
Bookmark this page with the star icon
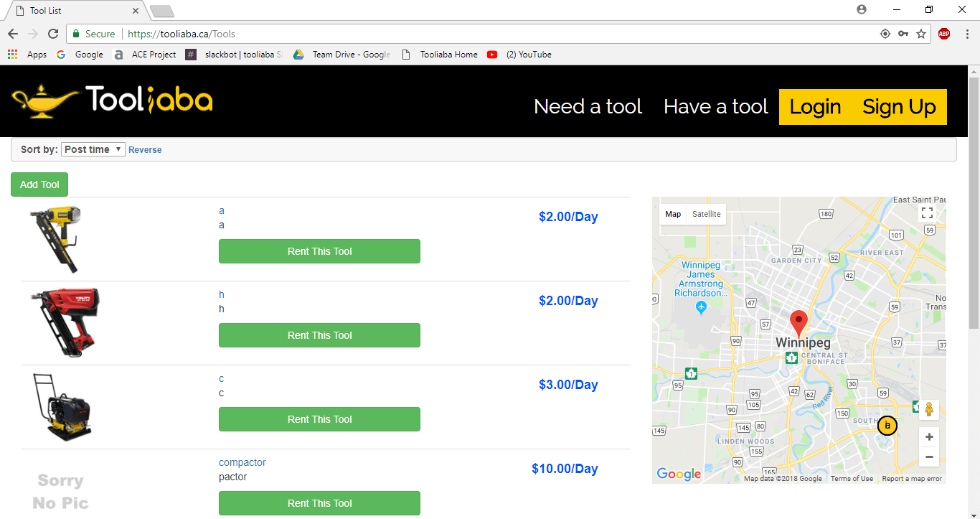click(x=921, y=34)
